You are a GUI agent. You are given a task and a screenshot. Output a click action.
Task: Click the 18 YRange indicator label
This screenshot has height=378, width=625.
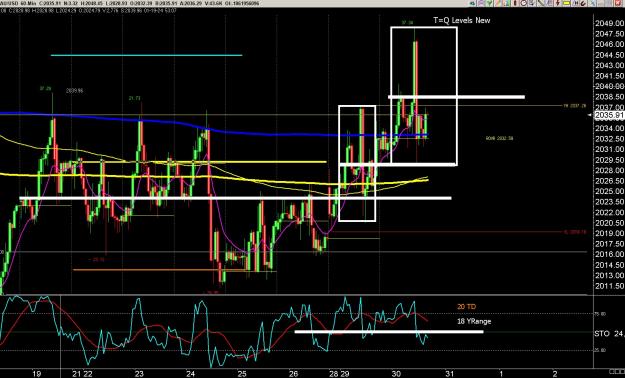point(474,321)
